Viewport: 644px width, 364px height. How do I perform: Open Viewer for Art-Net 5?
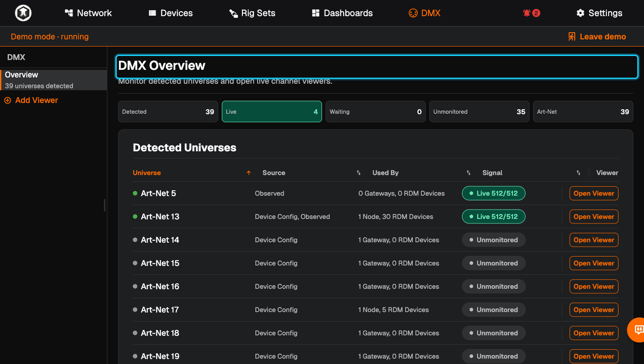(x=594, y=193)
